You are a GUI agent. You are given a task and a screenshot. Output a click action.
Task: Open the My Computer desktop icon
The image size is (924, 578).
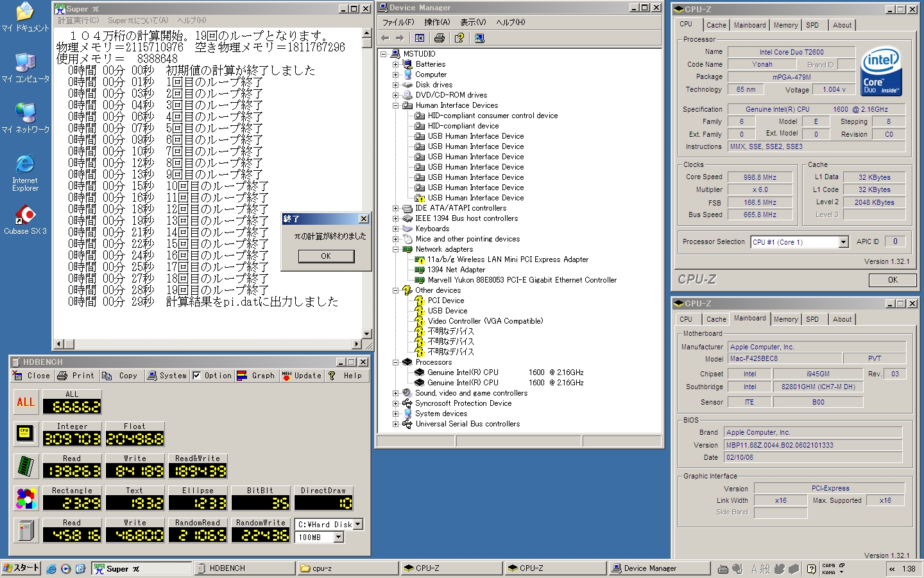pos(25,68)
